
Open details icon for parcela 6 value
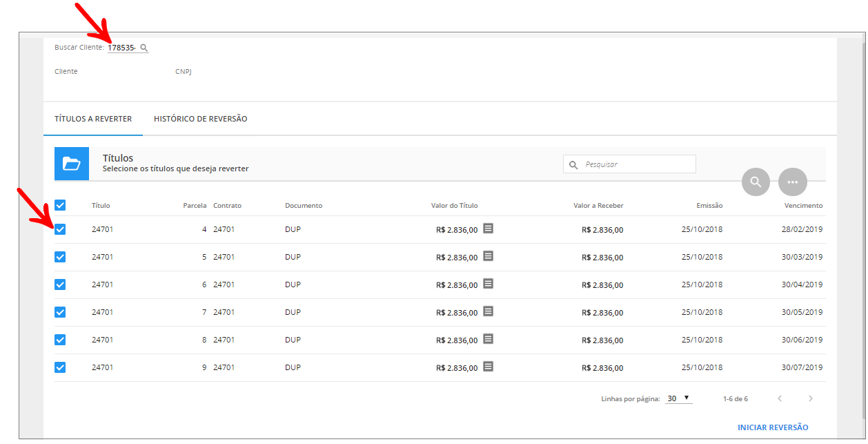pyautogui.click(x=488, y=284)
